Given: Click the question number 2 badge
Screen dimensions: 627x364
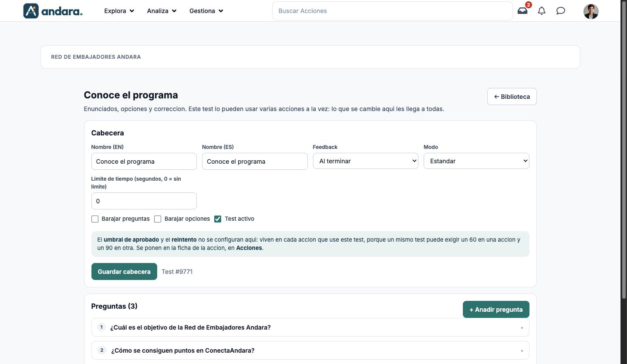Looking at the screenshot, I should coord(102,350).
